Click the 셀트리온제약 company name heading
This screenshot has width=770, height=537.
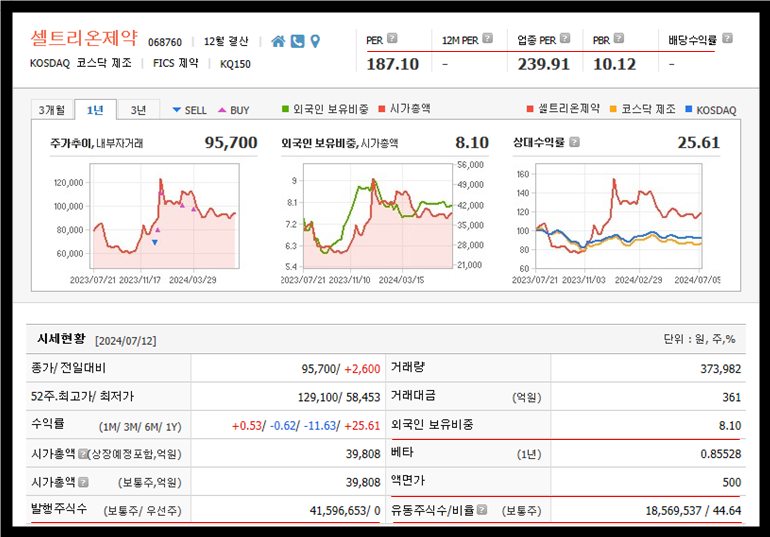(x=84, y=38)
